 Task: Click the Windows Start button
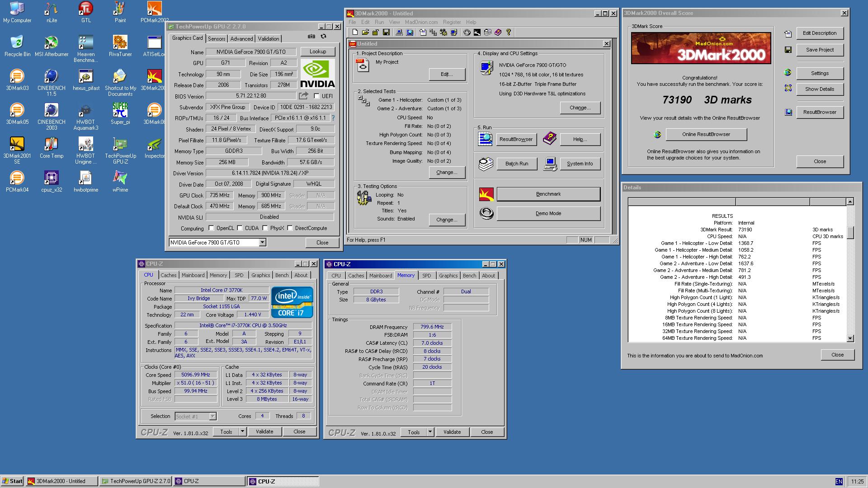pyautogui.click(x=12, y=481)
